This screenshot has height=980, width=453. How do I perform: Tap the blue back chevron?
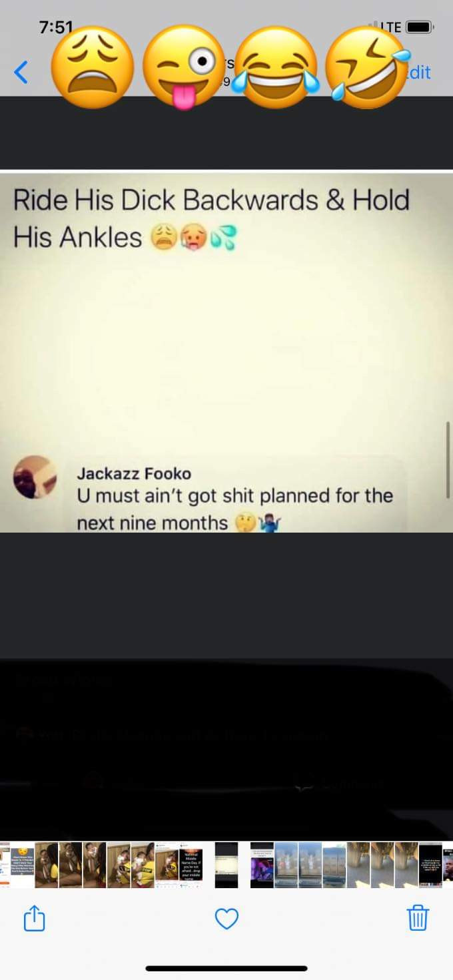tap(21, 72)
